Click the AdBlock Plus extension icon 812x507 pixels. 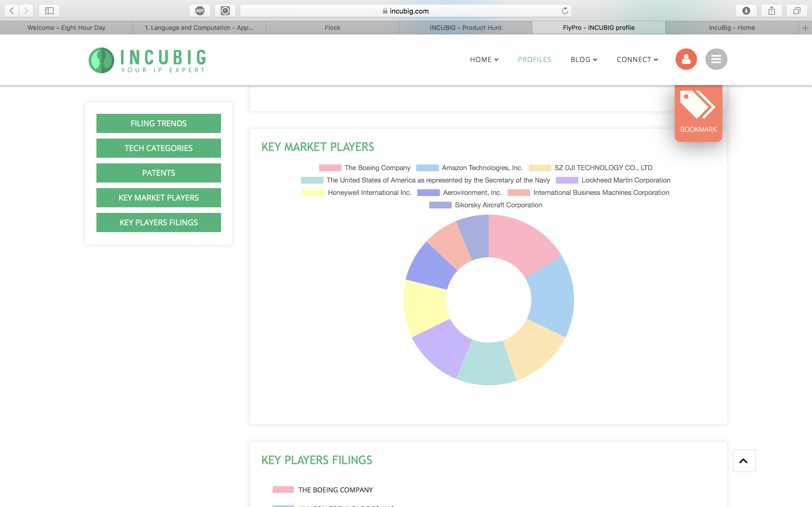(x=200, y=11)
